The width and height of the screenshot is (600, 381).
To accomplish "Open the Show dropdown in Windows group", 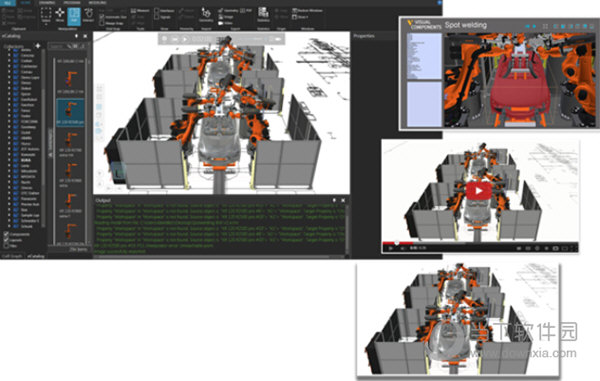I will tap(301, 17).
